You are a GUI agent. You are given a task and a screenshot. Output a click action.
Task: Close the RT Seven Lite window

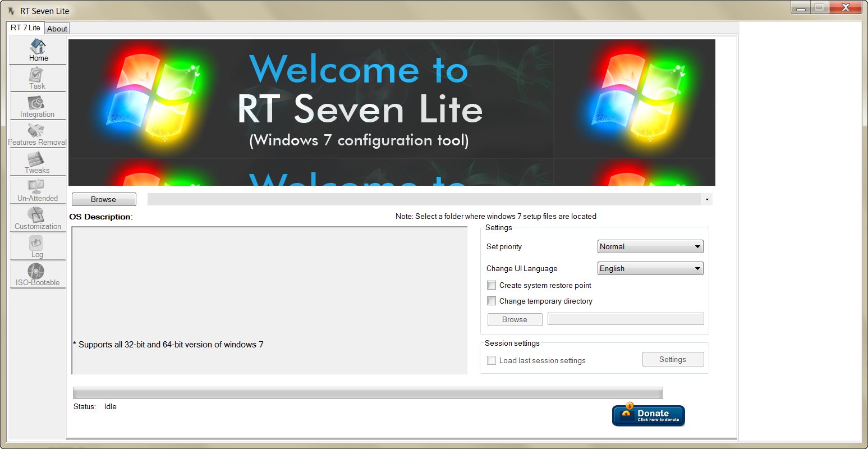845,7
